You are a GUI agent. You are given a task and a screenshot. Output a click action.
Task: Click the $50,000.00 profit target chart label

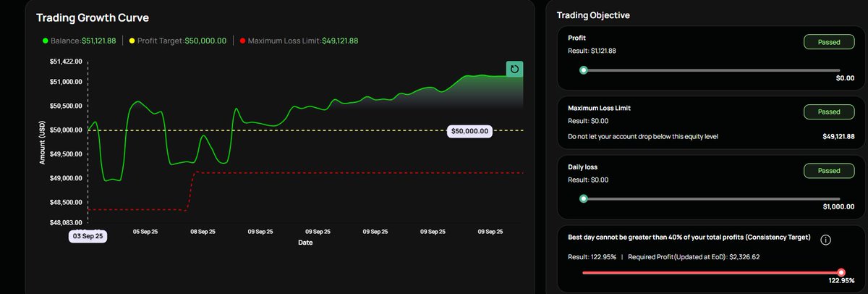469,131
